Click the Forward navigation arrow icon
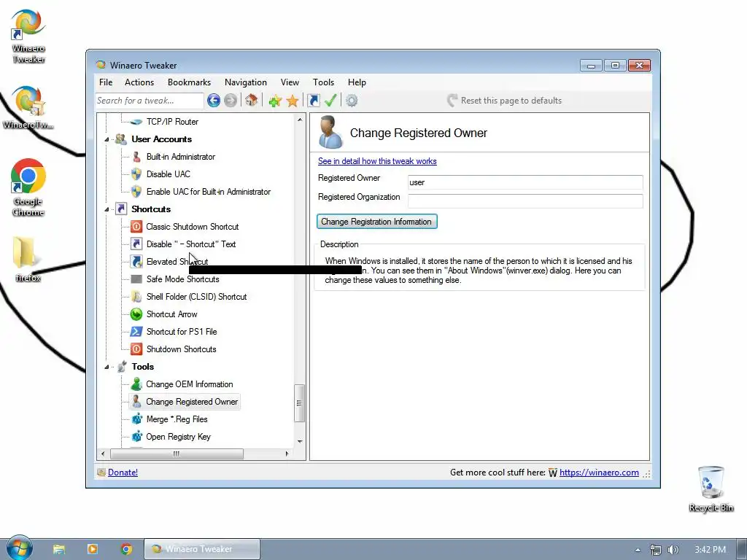Image resolution: width=747 pixels, height=560 pixels. coord(231,101)
